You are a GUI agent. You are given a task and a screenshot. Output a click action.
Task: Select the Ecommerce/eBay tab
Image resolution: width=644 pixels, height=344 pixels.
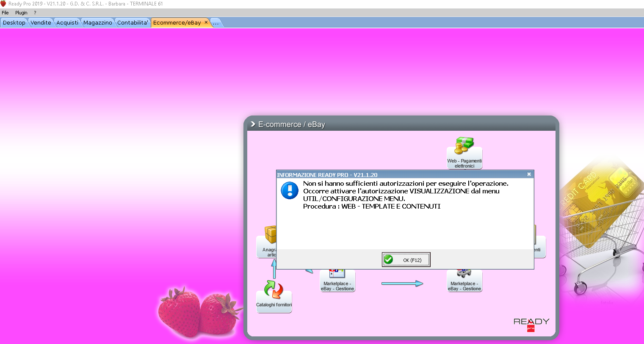click(x=177, y=22)
